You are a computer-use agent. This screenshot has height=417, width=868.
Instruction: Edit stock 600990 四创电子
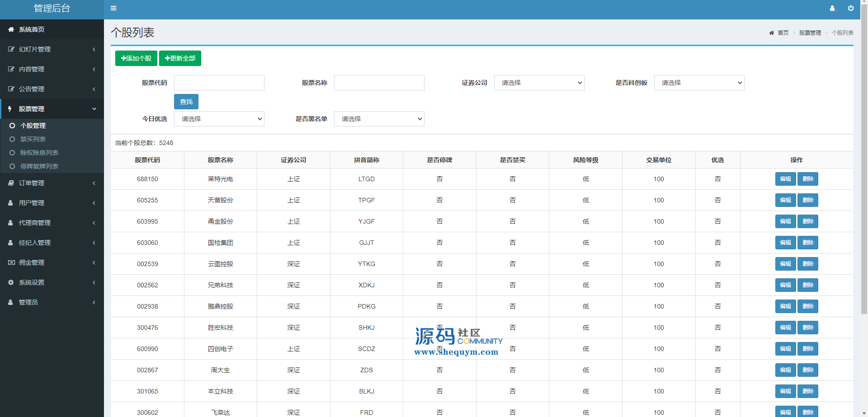point(785,349)
